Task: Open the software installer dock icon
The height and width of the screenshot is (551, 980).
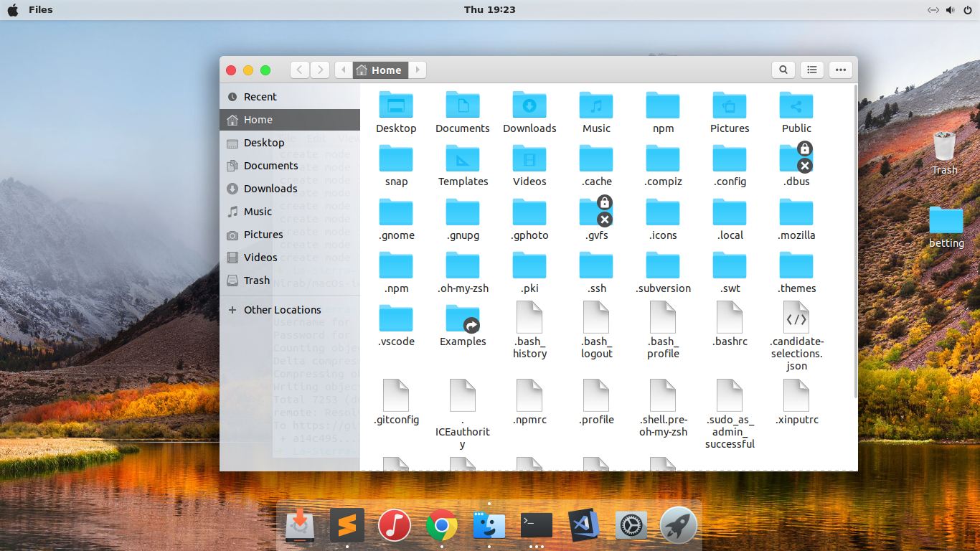Action: [x=300, y=526]
